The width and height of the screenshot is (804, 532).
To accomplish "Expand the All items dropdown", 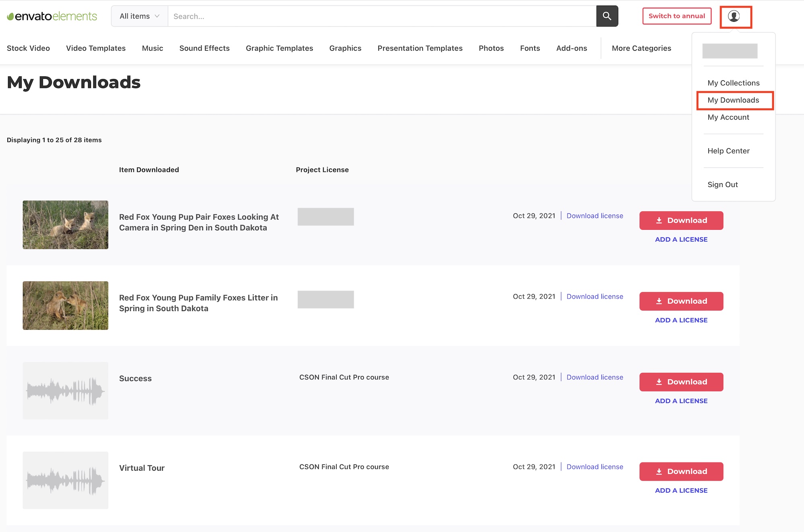I will (139, 16).
